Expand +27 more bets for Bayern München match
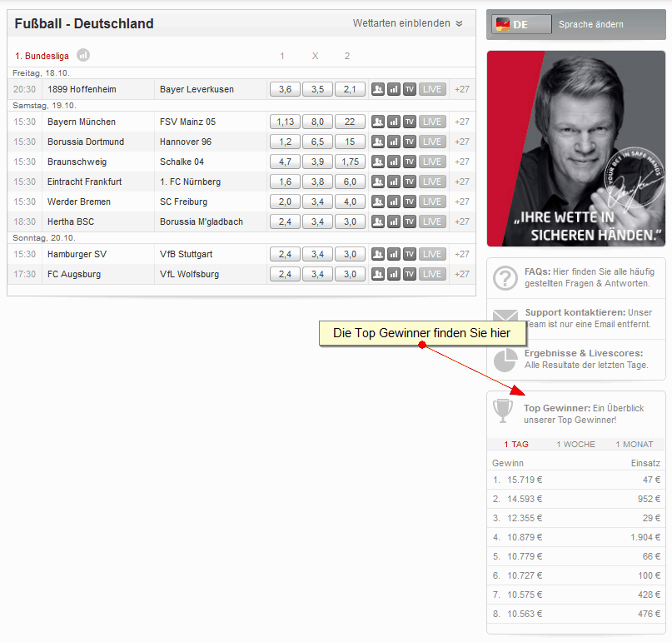Image resolution: width=672 pixels, height=642 pixels. click(x=462, y=122)
